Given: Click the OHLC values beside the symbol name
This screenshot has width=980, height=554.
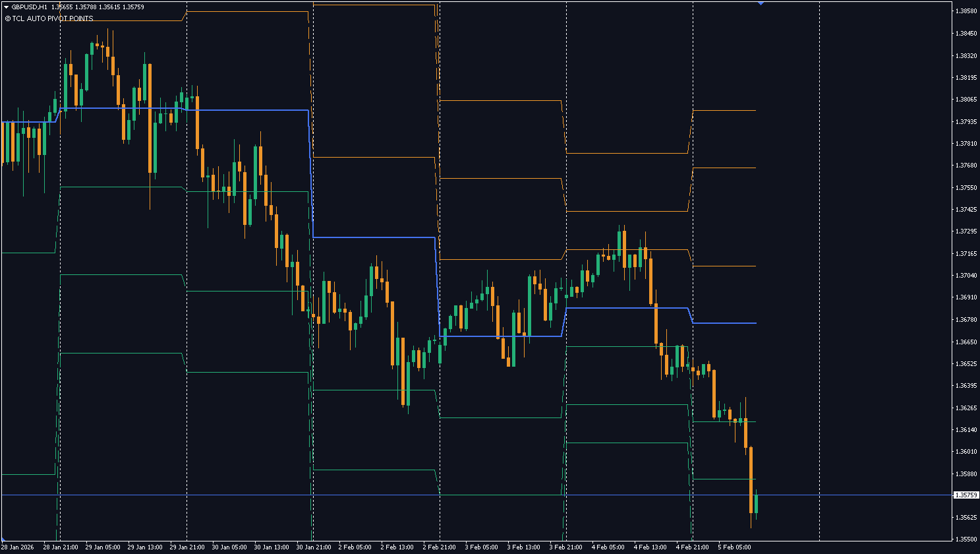Looking at the screenshot, I should [98, 7].
